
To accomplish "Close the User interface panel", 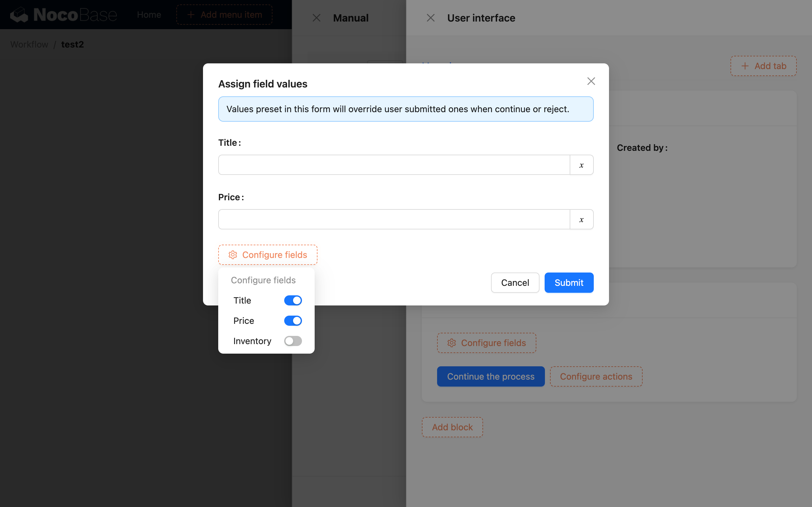I will [x=430, y=17].
